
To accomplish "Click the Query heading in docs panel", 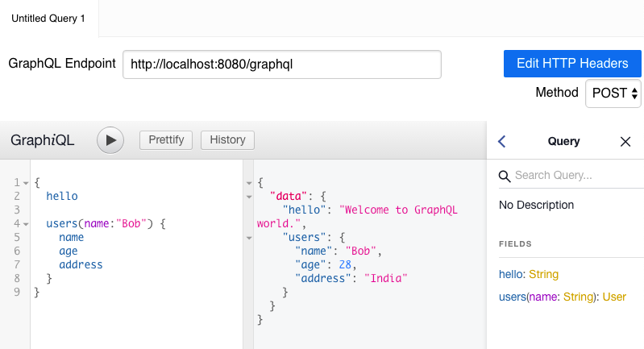I will (563, 141).
